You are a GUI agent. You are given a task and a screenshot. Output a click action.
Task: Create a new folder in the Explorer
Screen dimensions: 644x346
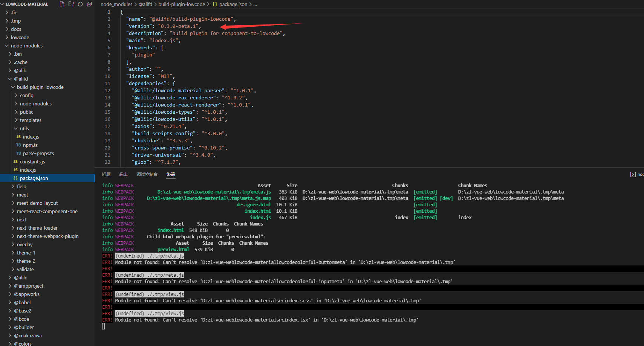(71, 4)
